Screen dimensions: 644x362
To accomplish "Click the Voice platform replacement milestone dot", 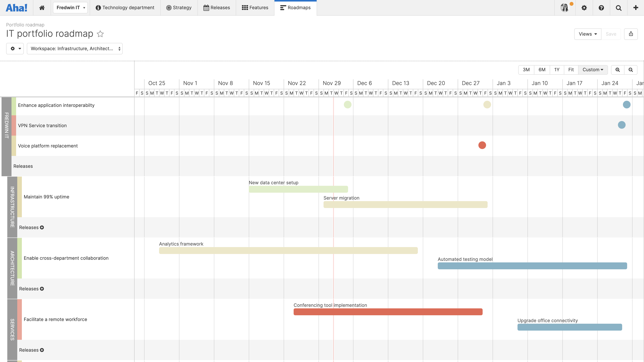I will 482,145.
